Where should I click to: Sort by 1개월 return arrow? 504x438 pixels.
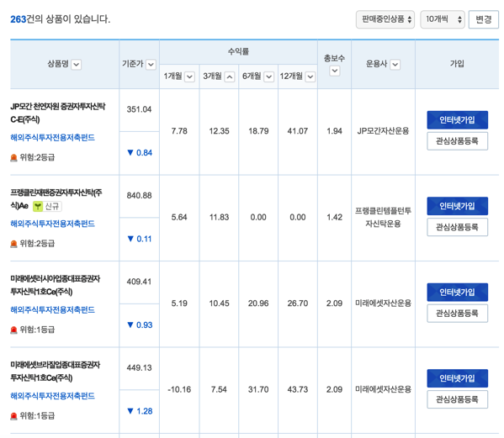(189, 77)
